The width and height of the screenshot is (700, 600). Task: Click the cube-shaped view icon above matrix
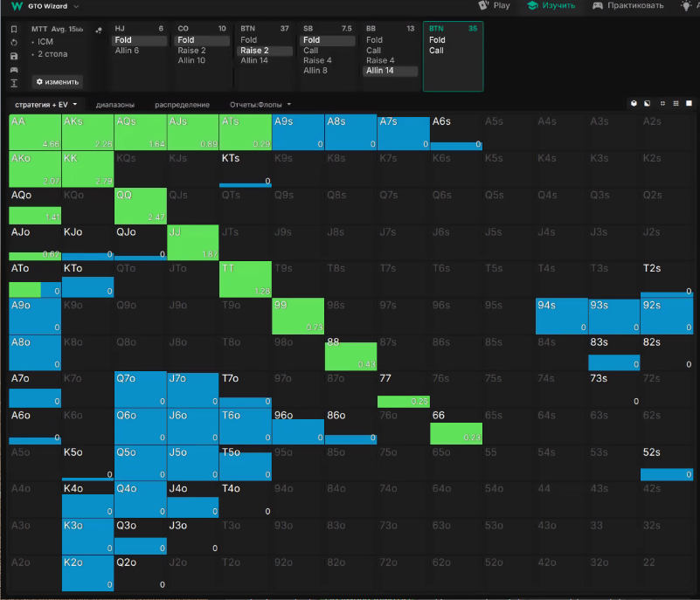point(633,103)
